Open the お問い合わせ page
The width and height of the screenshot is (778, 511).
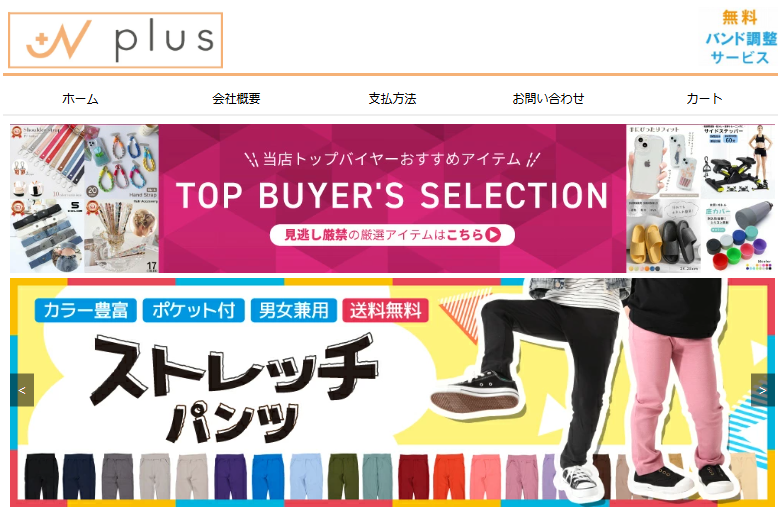pos(548,99)
